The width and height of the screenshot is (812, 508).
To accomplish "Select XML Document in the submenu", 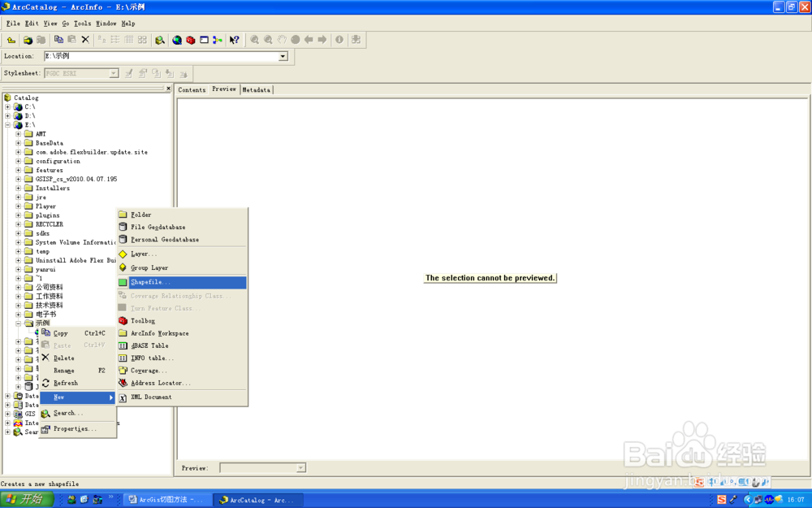I will click(x=182, y=397).
